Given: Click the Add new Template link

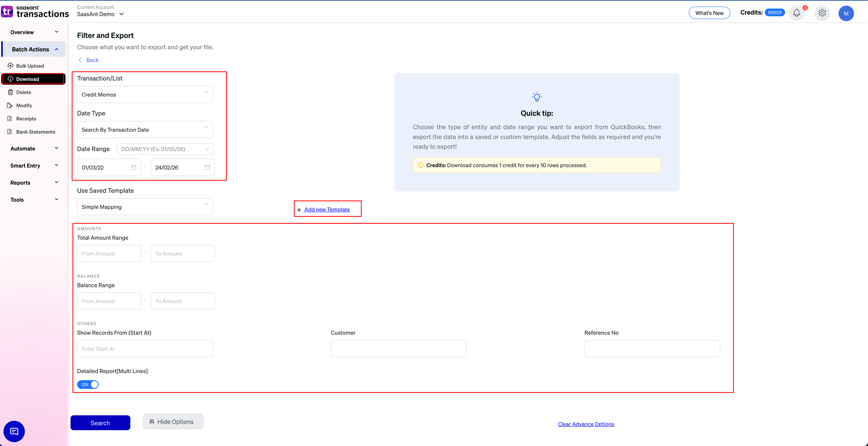Looking at the screenshot, I should click(x=327, y=209).
